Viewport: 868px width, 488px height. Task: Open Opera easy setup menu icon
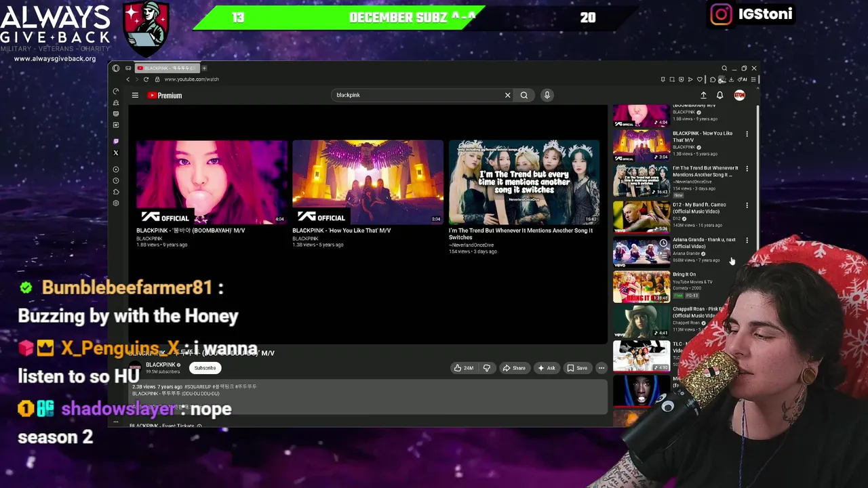pos(753,79)
